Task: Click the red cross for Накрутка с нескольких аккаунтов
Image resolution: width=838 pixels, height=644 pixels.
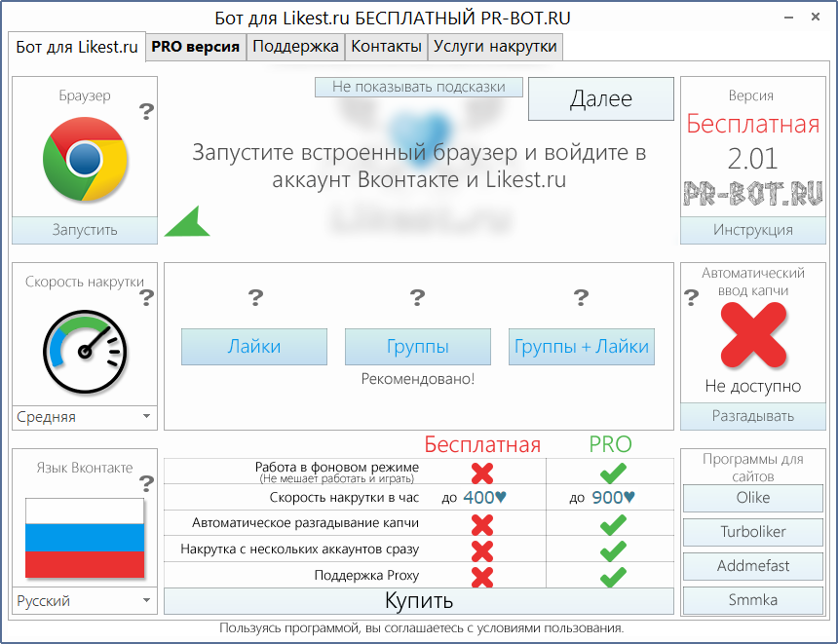Action: [x=482, y=550]
